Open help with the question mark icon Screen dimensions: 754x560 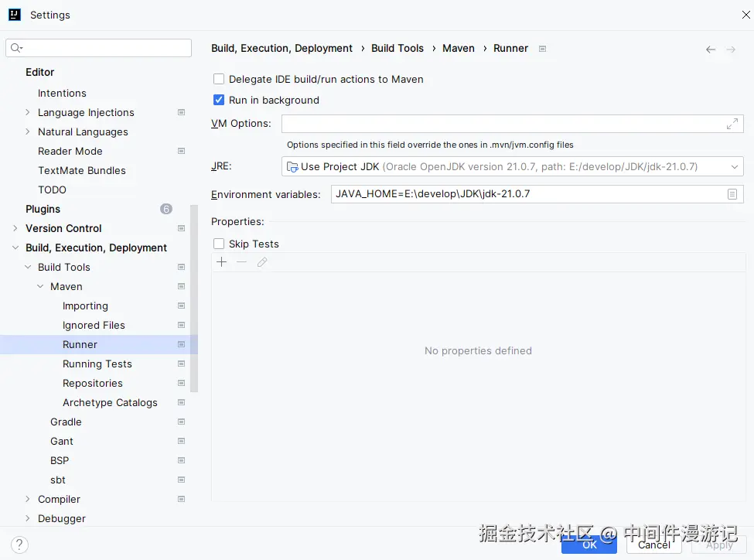tap(19, 545)
